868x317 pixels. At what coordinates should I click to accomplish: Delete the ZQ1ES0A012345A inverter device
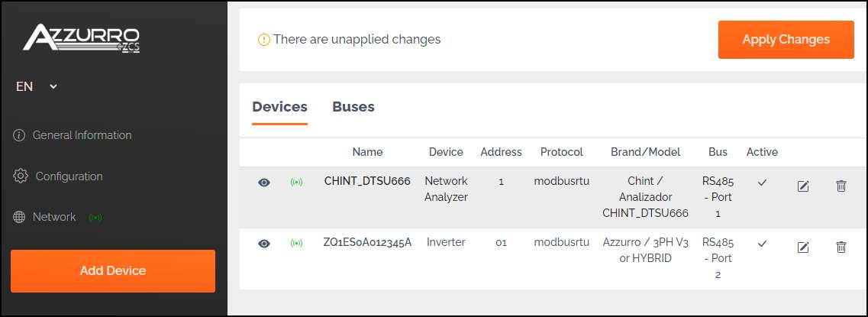841,247
